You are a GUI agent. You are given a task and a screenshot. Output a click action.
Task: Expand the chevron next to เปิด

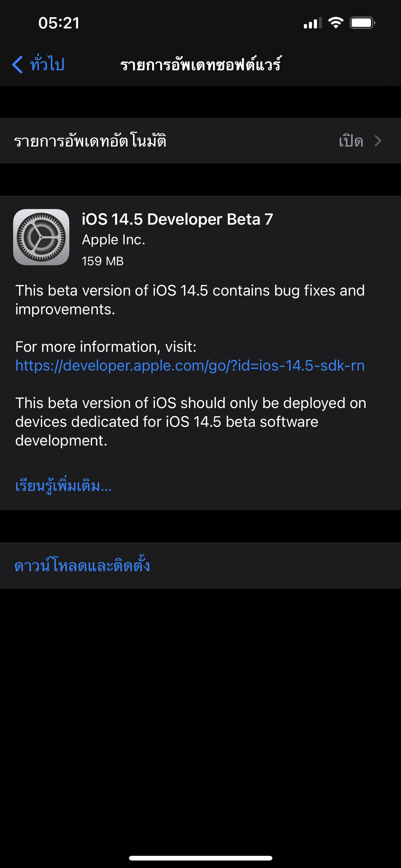[x=378, y=141]
